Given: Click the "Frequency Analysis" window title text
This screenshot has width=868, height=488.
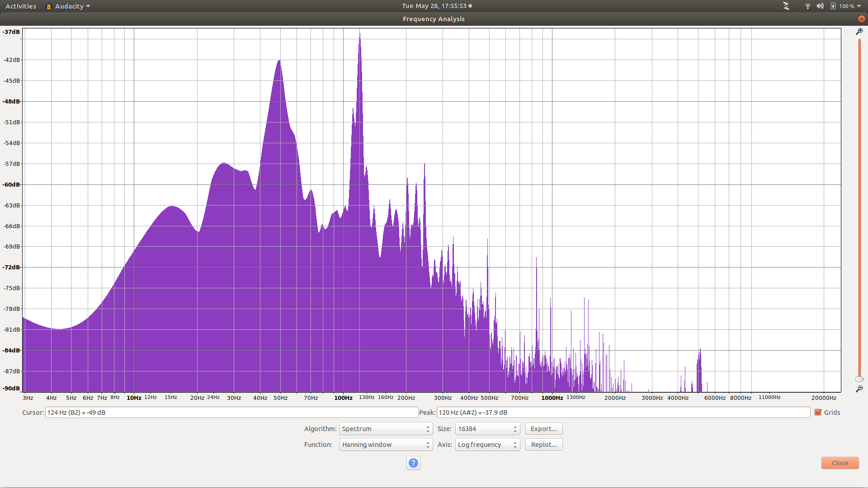Looking at the screenshot, I should pyautogui.click(x=434, y=19).
